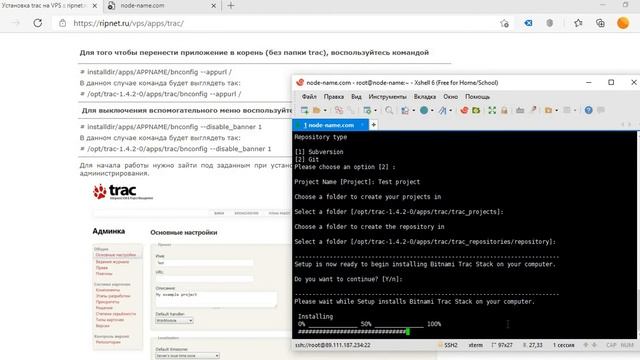640x360 pixels.
Task: Click the lock screen padlock icon in Xshell
Action: coord(504,110)
